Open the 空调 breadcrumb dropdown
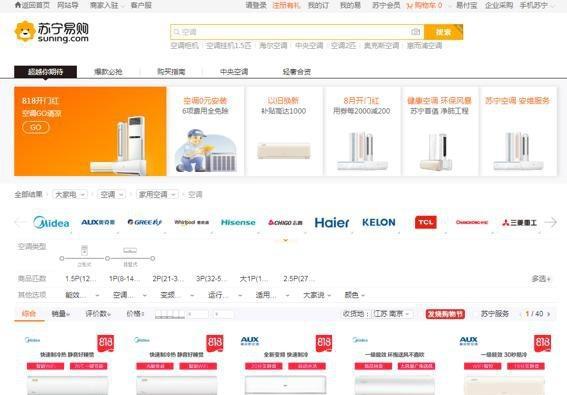The height and width of the screenshot is (395, 567). (x=111, y=195)
